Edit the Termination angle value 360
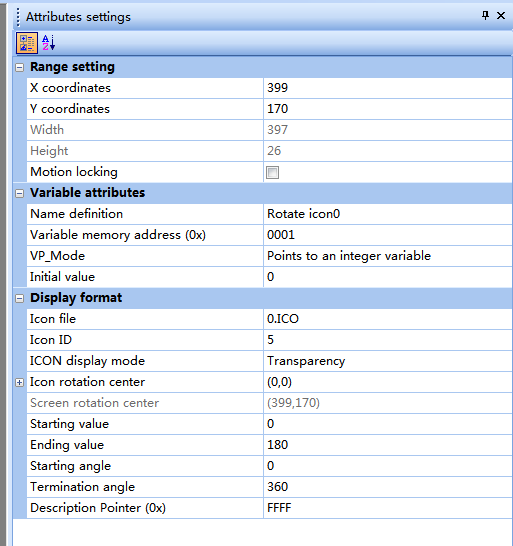 pos(388,487)
